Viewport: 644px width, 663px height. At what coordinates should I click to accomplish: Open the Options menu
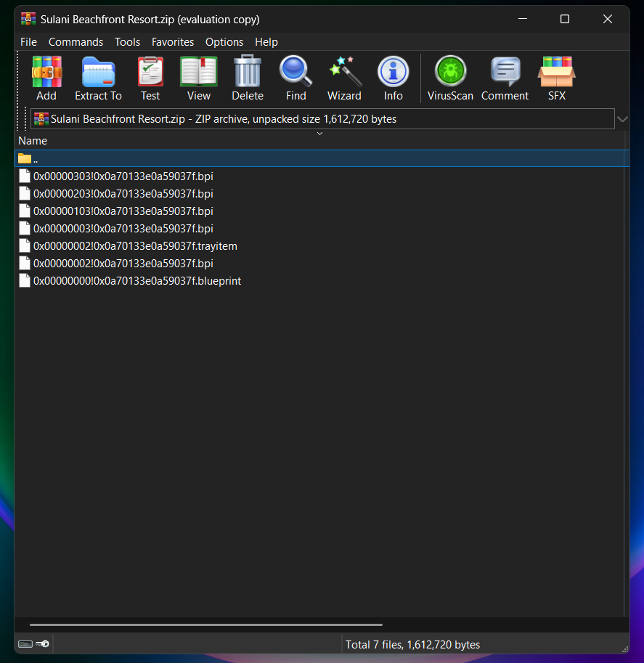(224, 42)
